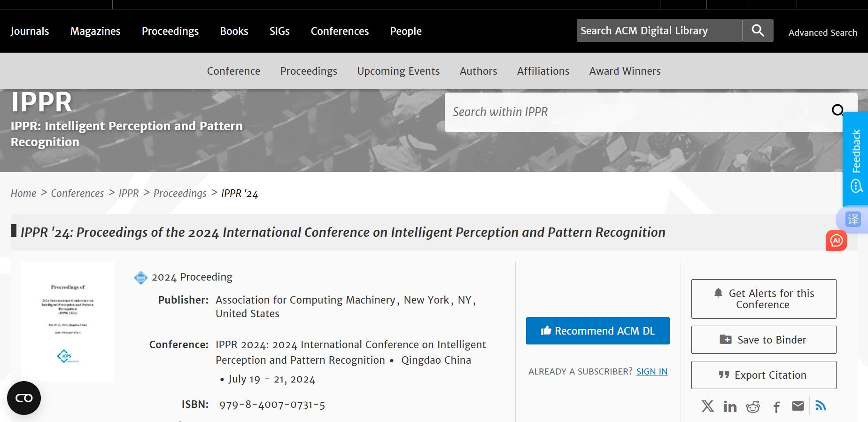868x422 pixels.
Task: Click the Recommend ACM DL button
Action: 598,331
